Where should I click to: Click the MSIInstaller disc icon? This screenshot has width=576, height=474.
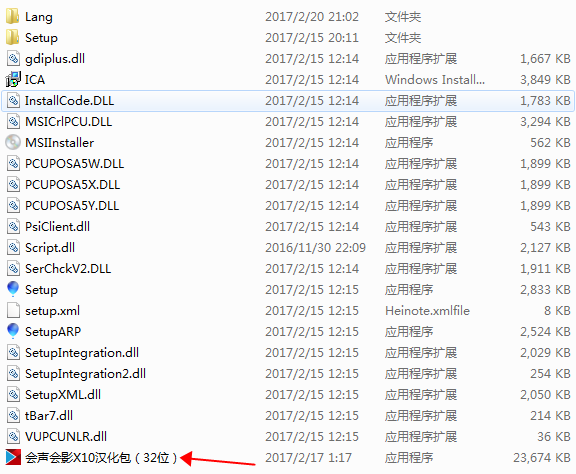[13, 143]
